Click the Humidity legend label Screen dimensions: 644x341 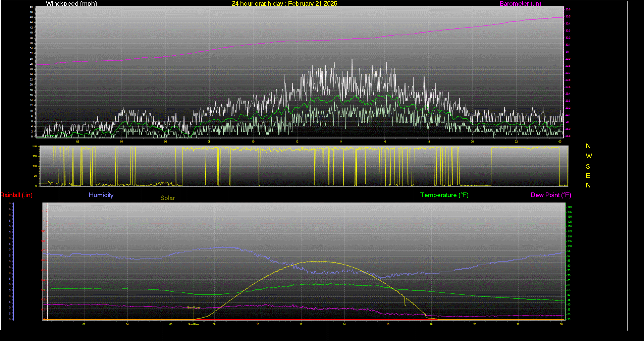101,195
